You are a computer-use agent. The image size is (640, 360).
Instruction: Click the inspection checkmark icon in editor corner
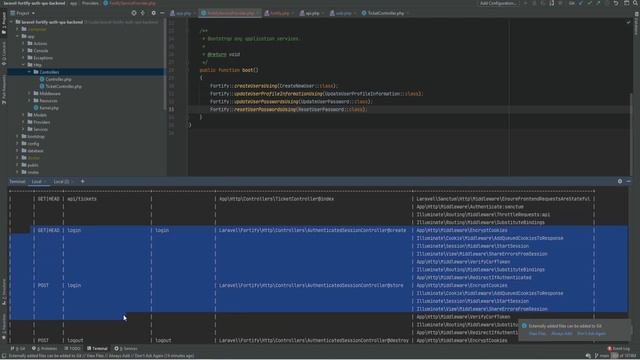[x=628, y=22]
